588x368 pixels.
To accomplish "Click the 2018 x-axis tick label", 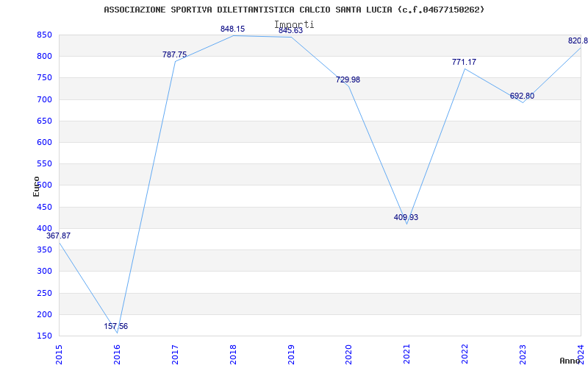I will [x=233, y=355].
